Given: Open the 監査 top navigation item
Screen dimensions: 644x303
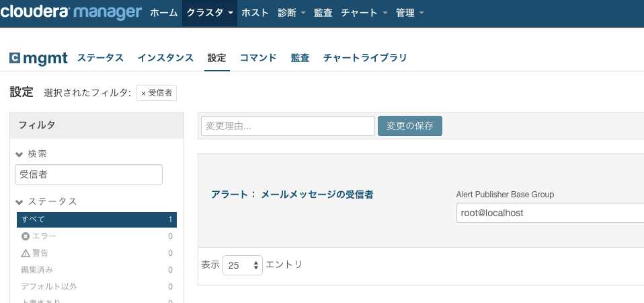Looking at the screenshot, I should pyautogui.click(x=323, y=13).
